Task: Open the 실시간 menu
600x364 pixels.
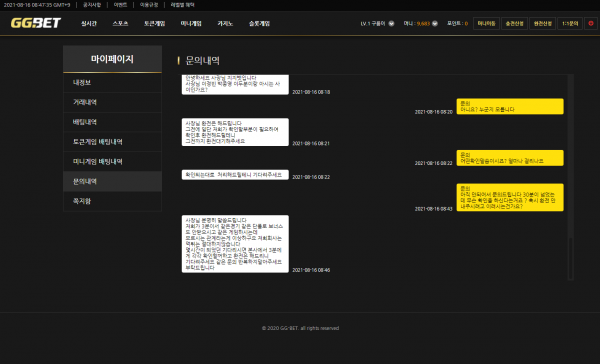Action: click(x=89, y=23)
